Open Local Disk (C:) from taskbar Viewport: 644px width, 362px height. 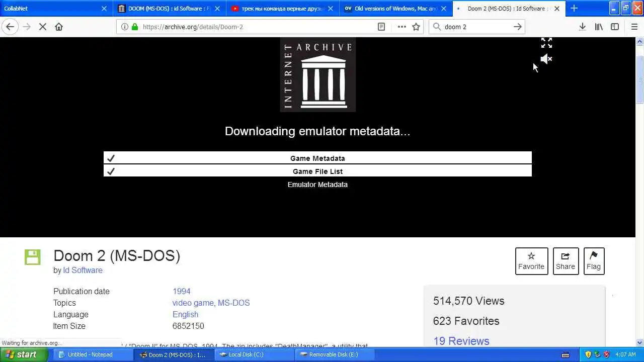coord(254,354)
